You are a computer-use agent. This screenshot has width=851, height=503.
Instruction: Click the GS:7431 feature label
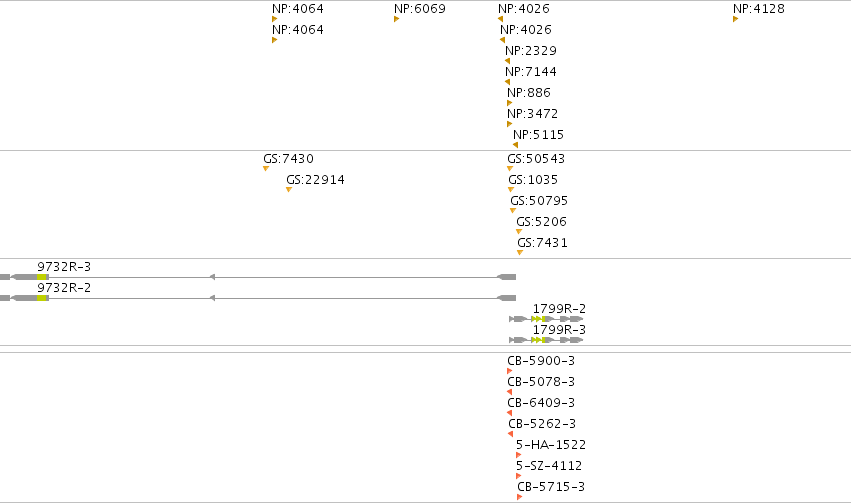pos(543,243)
